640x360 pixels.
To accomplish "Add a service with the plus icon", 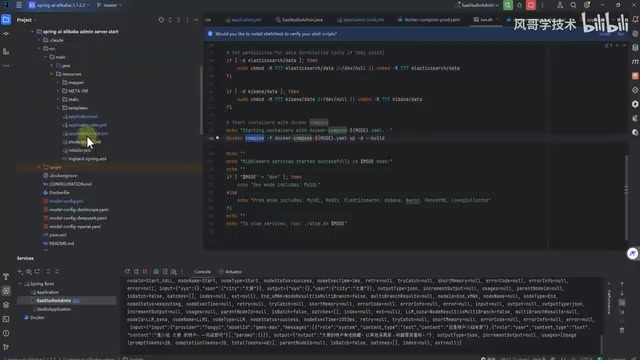I will tap(20, 271).
